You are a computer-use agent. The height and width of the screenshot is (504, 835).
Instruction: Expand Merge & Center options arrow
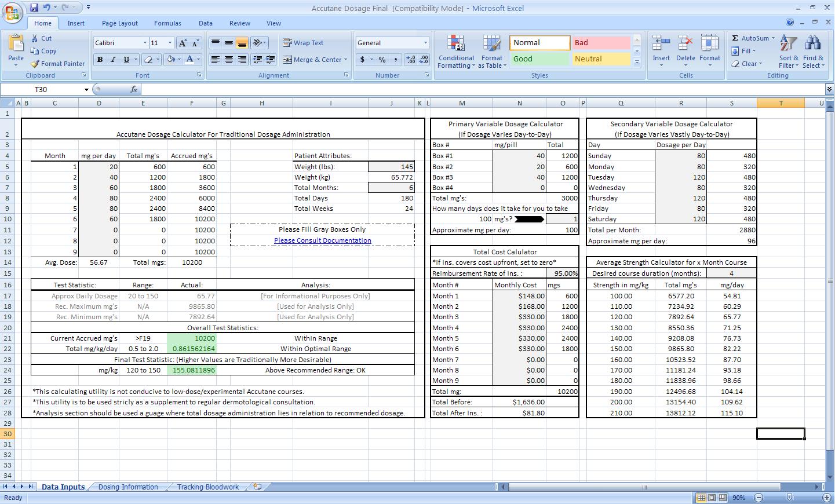(345, 60)
